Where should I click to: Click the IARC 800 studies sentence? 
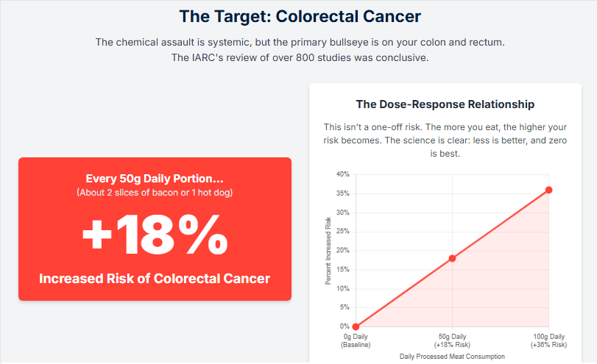(x=298, y=57)
